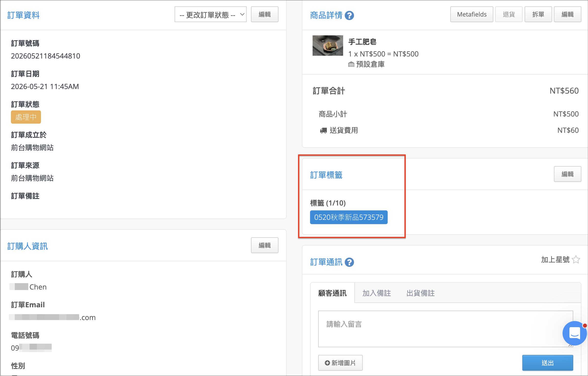Click 編輯 in the 訂單標籤 panel
This screenshot has height=376, width=588.
[567, 174]
